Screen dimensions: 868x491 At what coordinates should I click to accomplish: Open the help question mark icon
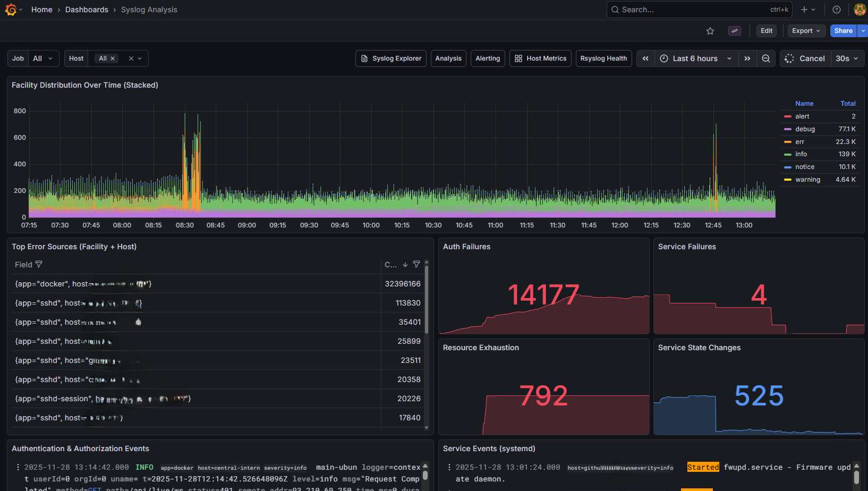tap(836, 10)
